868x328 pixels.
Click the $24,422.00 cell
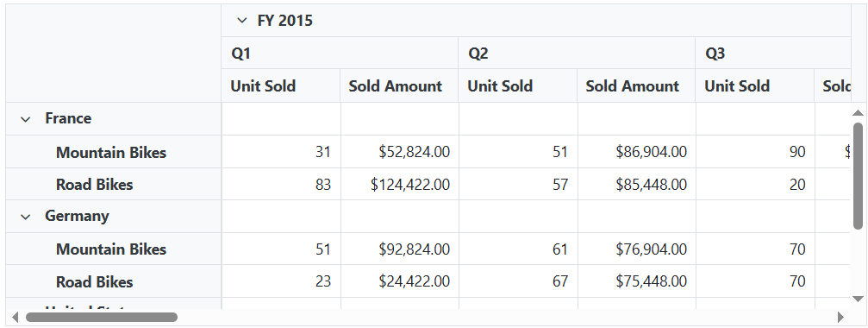tap(400, 281)
